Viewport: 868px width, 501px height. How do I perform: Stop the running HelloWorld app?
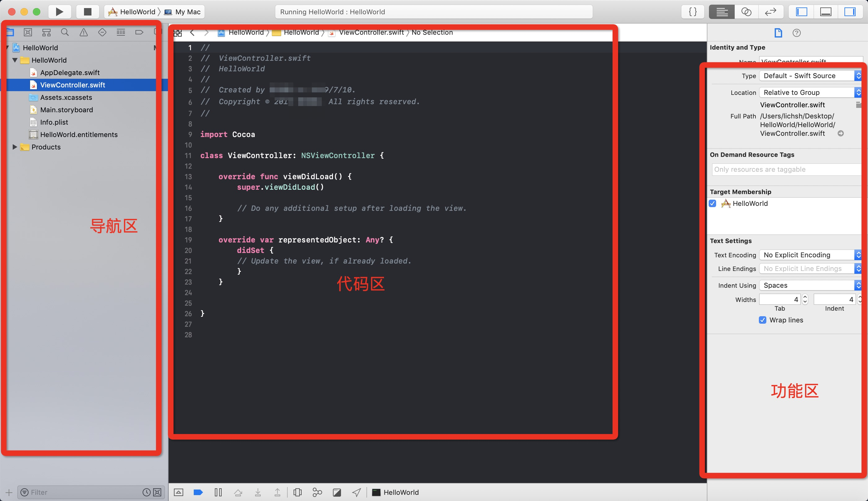click(x=88, y=12)
